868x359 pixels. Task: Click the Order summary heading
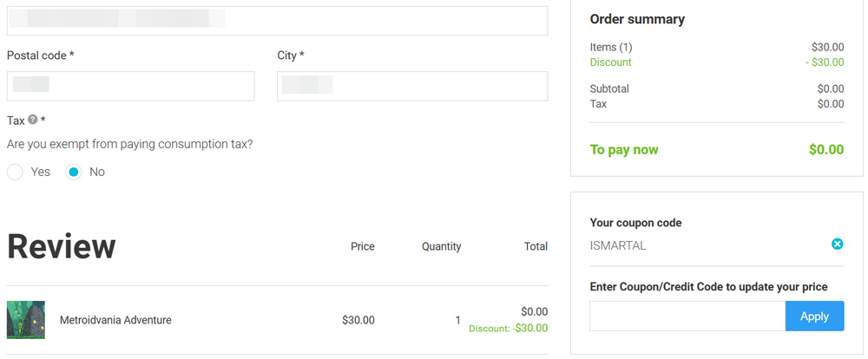pos(637,19)
